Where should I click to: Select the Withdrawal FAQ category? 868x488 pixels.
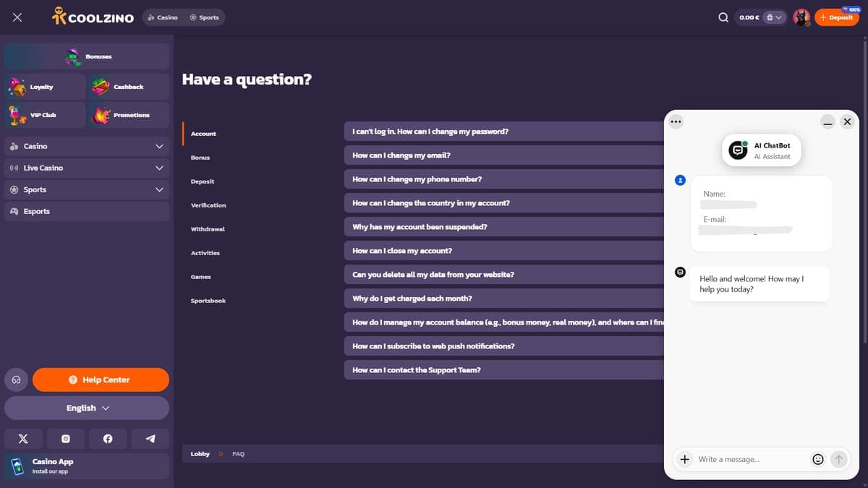(208, 229)
